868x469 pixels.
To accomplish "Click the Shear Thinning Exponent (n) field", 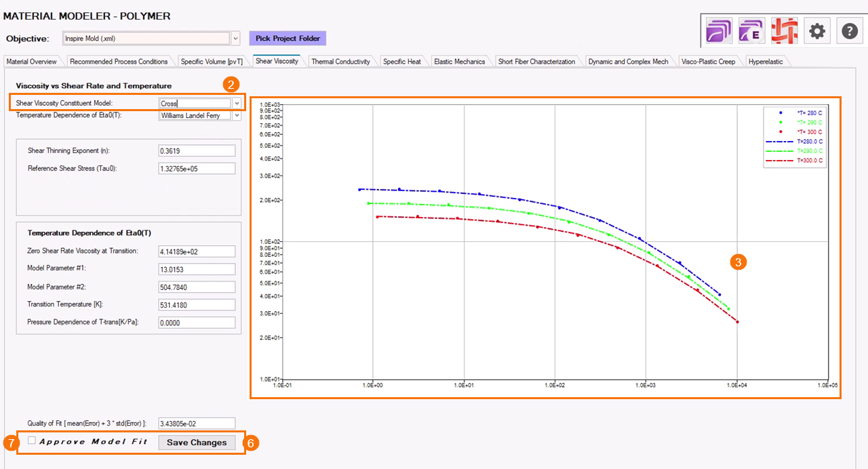I will click(197, 150).
